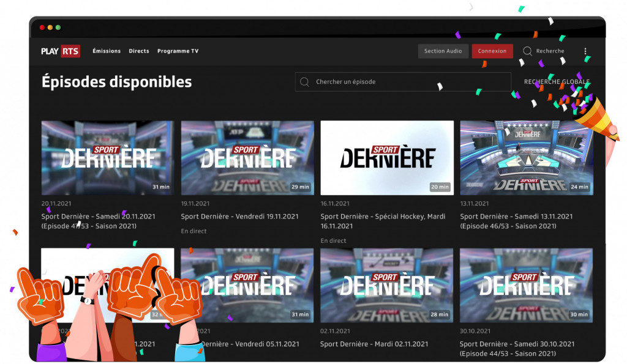Click the Recherche label in header
Screen dimensions: 627x364
(x=550, y=51)
